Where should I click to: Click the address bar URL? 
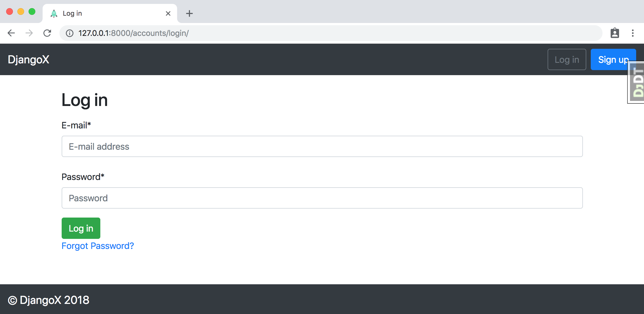pos(134,33)
